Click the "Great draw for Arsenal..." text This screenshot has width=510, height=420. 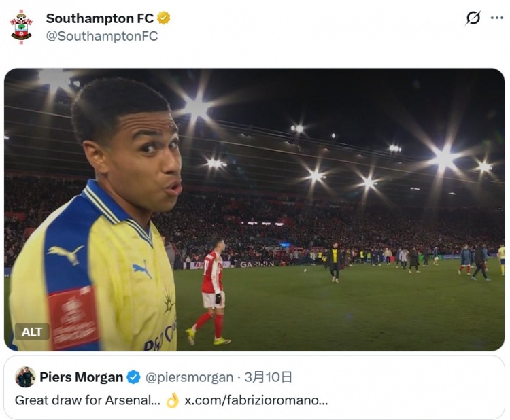click(87, 400)
